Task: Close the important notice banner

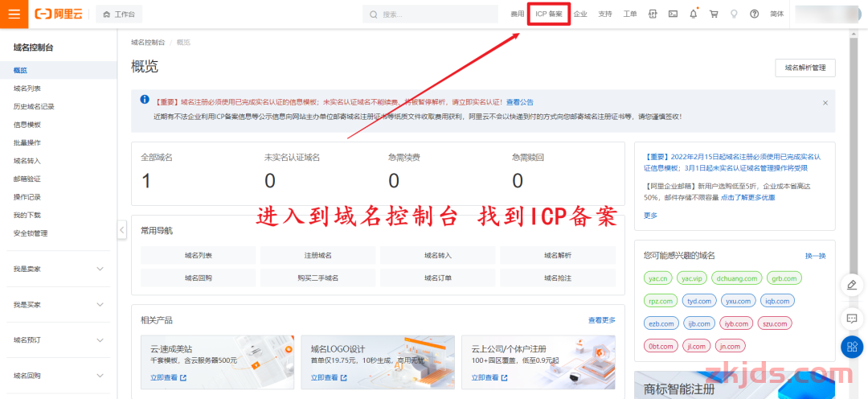Action: [x=825, y=103]
